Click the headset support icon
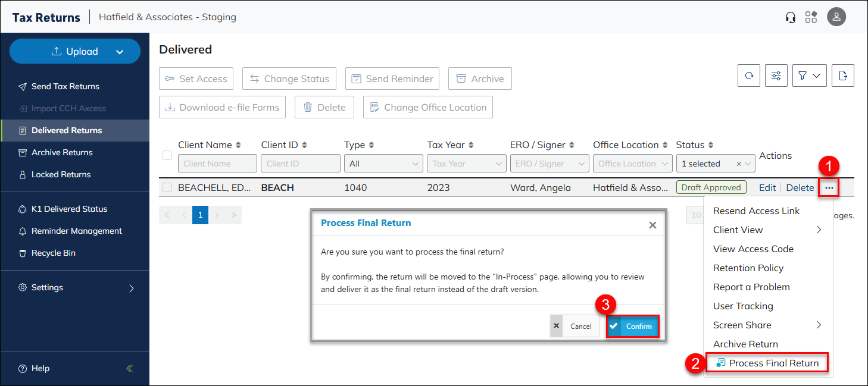Viewport: 868px width, 386px height. (791, 17)
